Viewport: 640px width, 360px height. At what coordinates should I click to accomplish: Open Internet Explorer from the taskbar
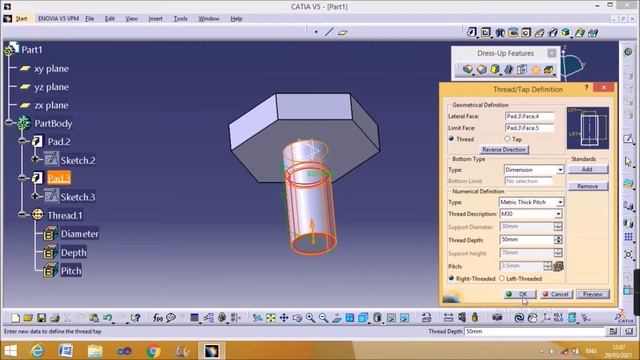point(37,351)
